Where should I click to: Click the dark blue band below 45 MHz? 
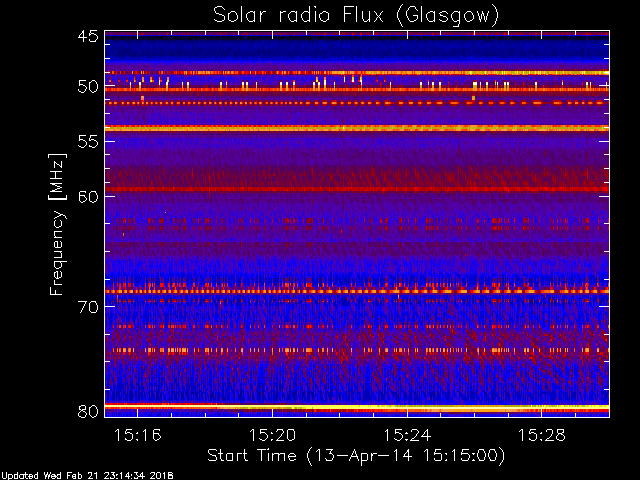(356, 50)
